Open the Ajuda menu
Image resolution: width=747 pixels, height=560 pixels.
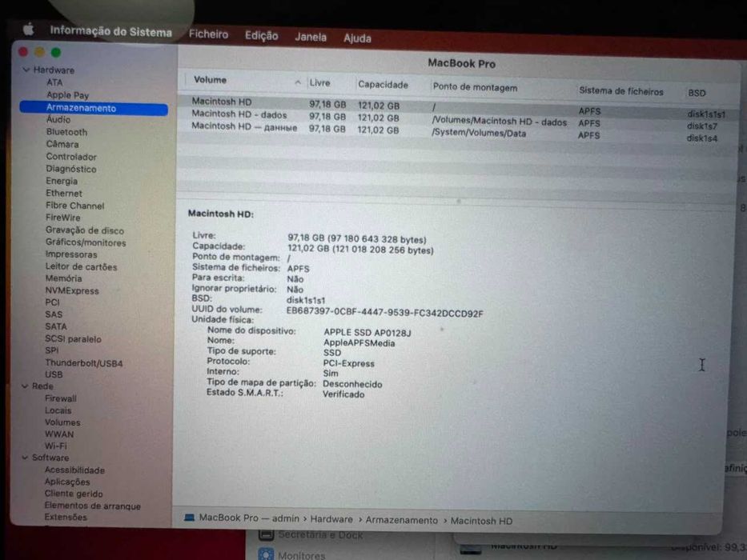click(x=357, y=38)
